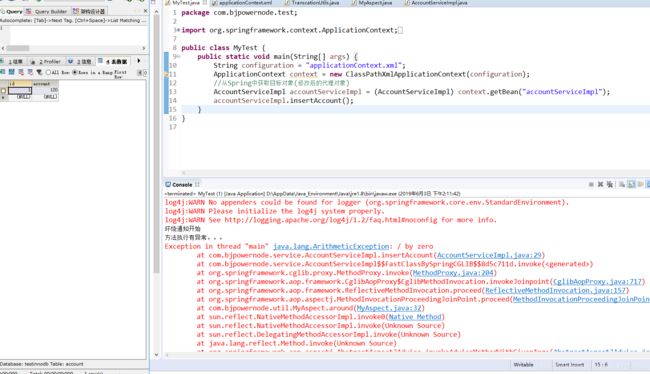
Task: Click the query editor scroll-right arrow
Action: click(144, 48)
